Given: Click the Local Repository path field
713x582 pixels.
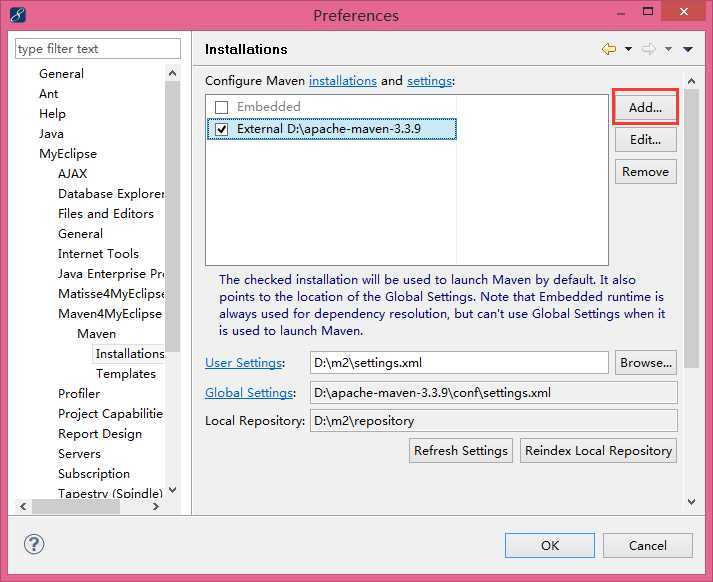Looking at the screenshot, I should click(494, 421).
